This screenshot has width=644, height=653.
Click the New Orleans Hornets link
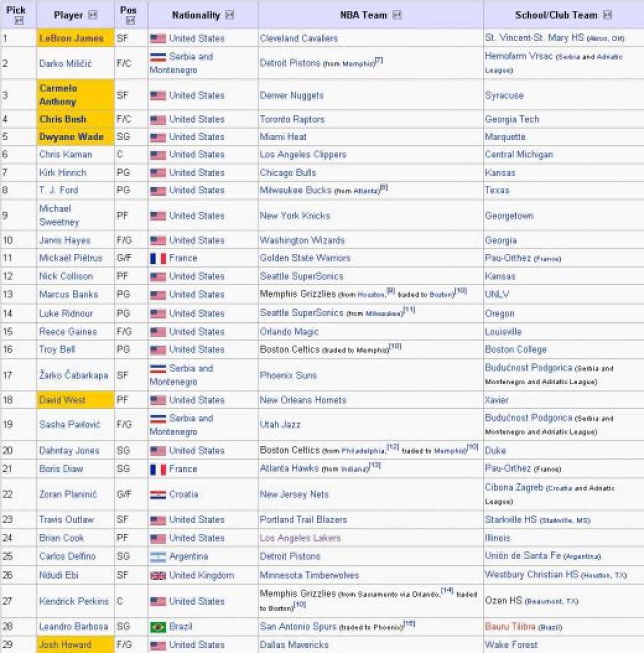point(303,400)
